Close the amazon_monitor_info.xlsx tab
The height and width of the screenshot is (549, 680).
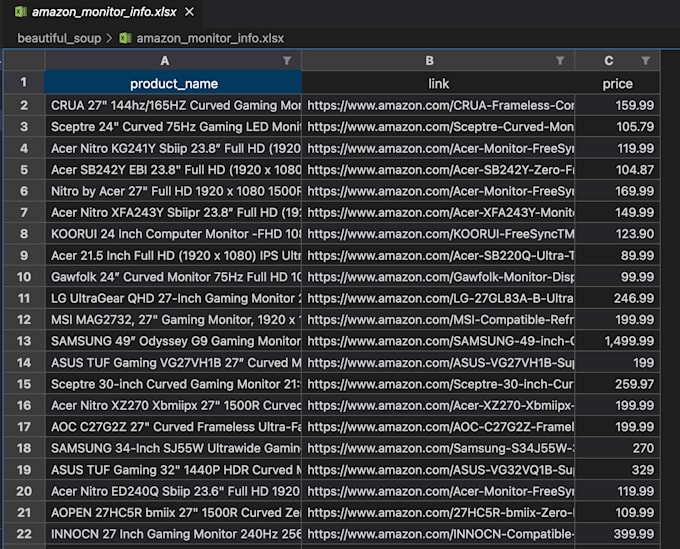(189, 12)
